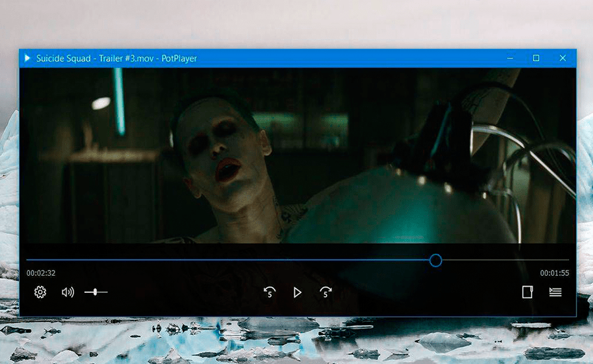
Task: Click the 00:01:55 time display
Action: [x=554, y=273]
